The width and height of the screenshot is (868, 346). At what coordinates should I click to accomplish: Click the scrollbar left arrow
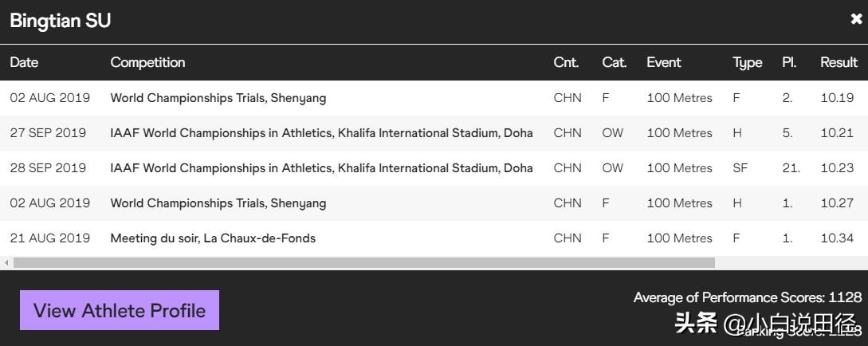[x=6, y=262]
